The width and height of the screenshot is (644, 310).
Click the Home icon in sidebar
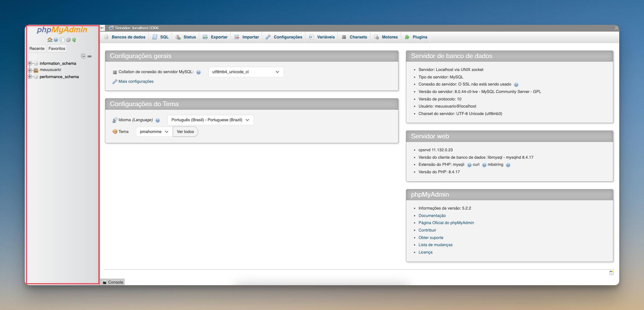point(50,40)
